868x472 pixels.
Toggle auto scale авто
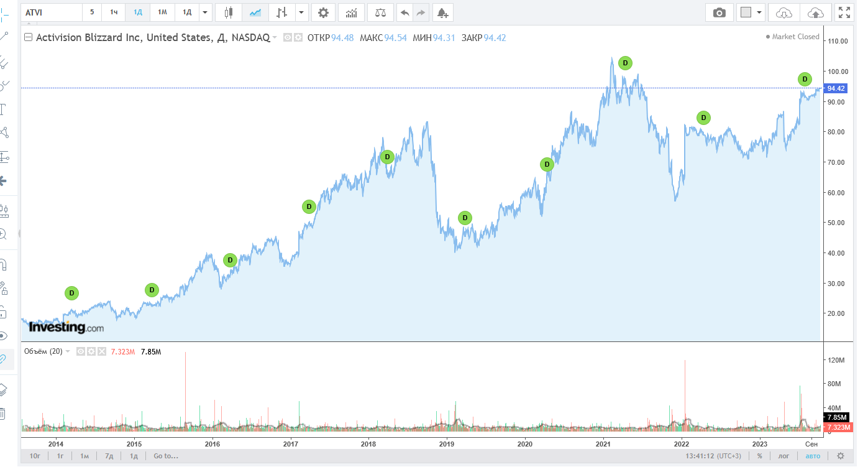tap(813, 456)
